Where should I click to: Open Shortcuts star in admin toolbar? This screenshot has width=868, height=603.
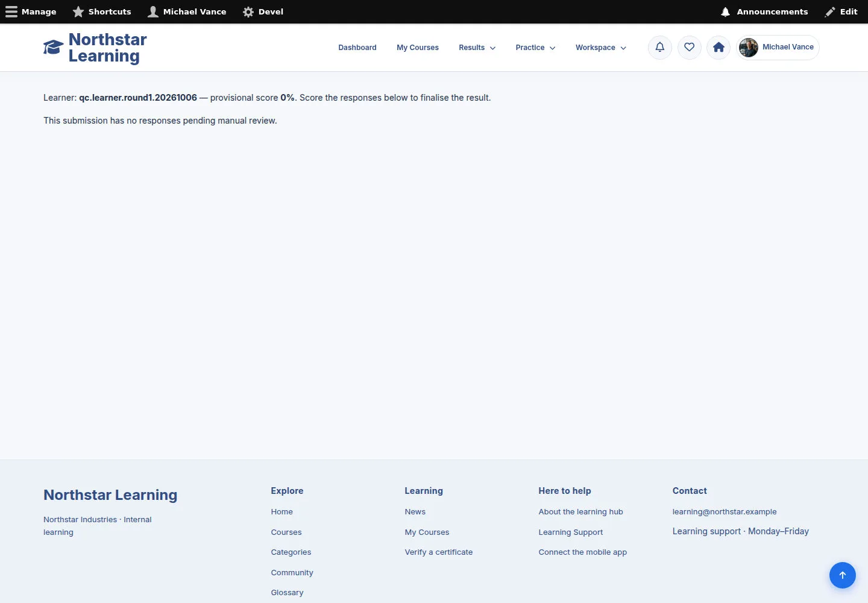tap(102, 11)
